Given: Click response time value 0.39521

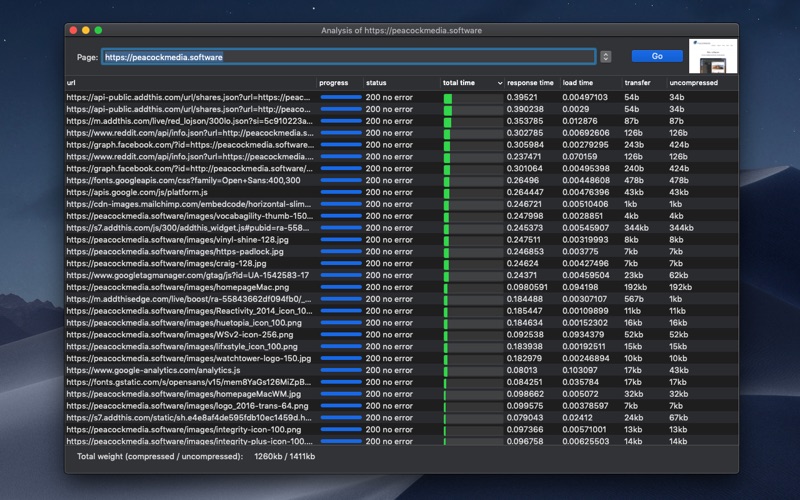Looking at the screenshot, I should [522, 97].
